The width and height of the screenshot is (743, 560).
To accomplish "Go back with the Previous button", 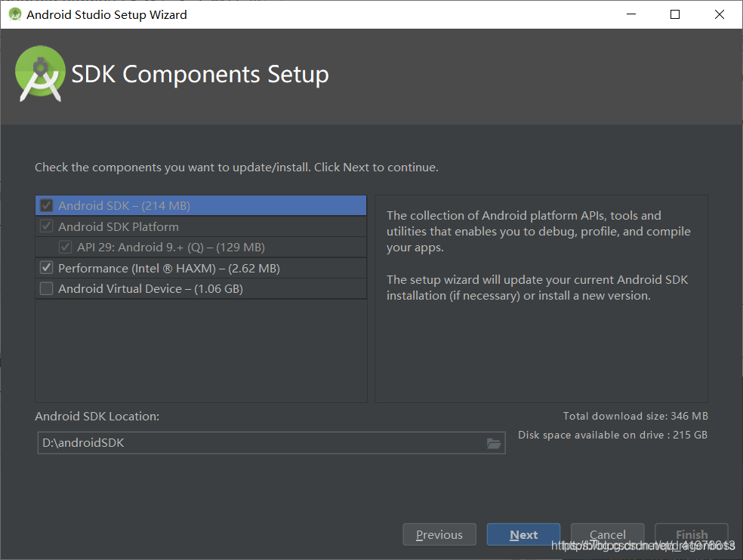I will click(439, 534).
